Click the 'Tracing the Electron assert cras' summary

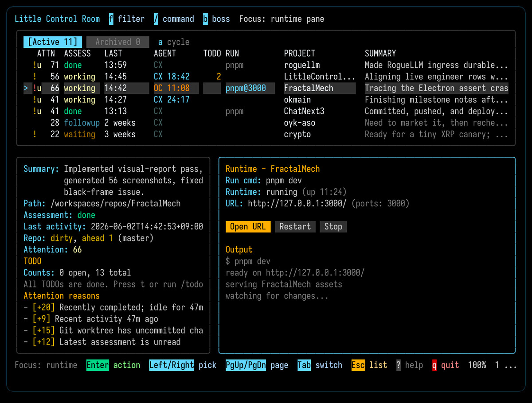(x=437, y=88)
